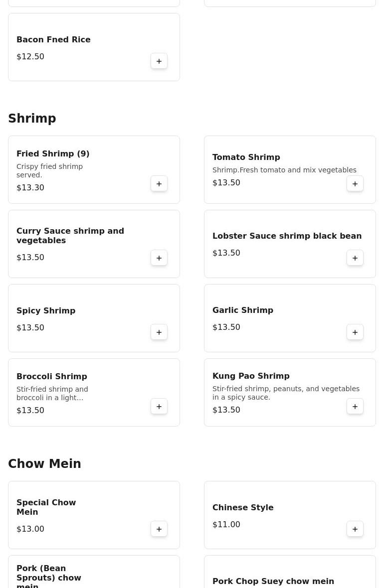Add Fried Shrimp (9) to order
The width and height of the screenshot is (384, 588).
pos(159,184)
